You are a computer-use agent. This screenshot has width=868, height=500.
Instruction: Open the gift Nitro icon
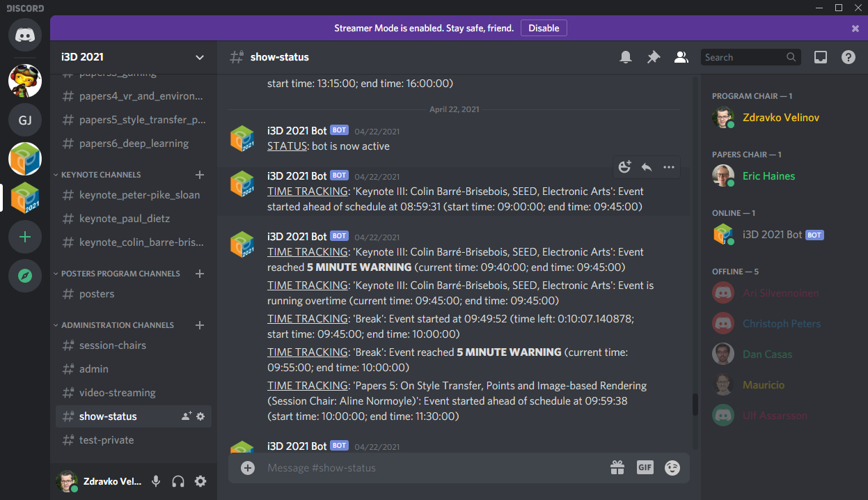coord(617,468)
